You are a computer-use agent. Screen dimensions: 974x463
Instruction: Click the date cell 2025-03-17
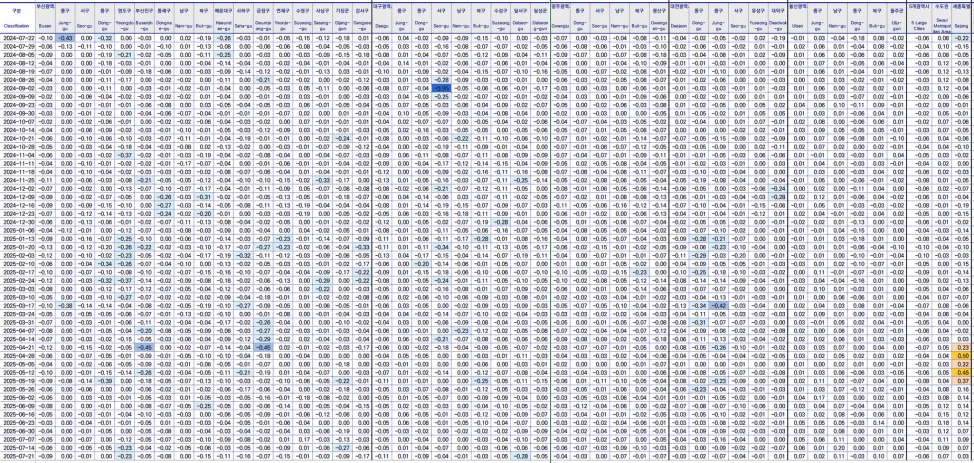point(16,306)
